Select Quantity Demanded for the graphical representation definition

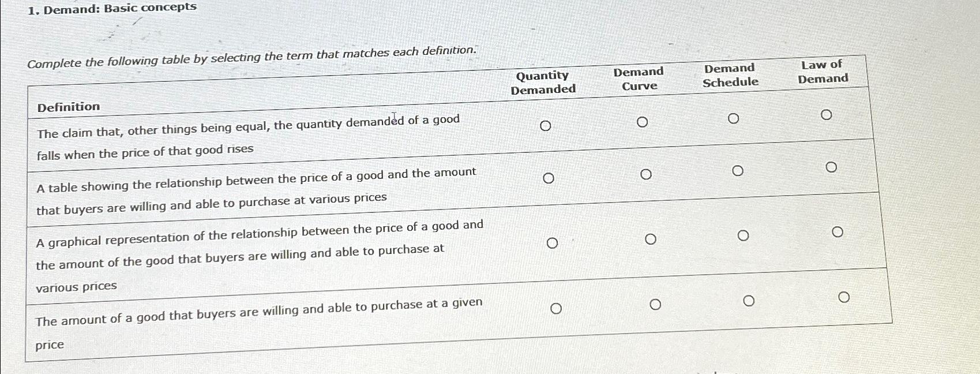553,243
